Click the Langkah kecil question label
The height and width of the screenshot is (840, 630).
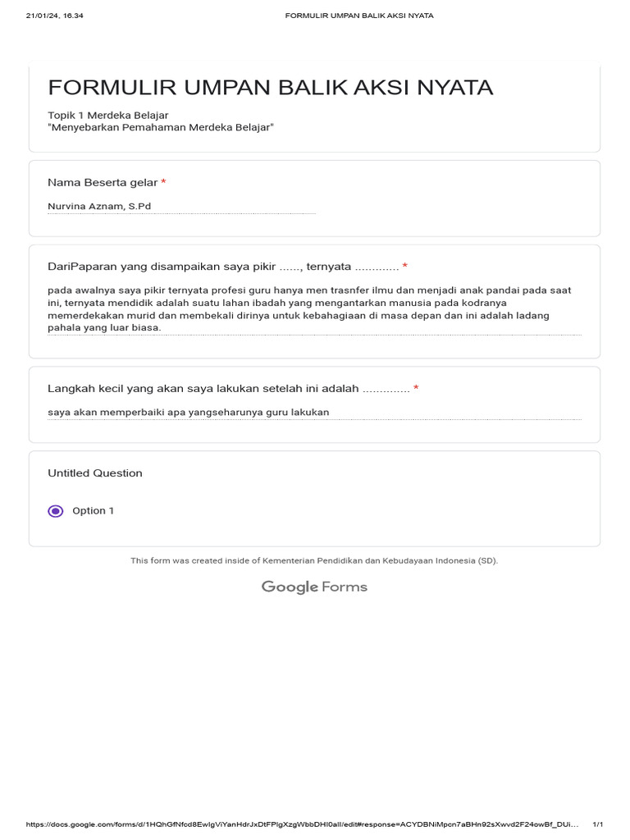[228, 388]
